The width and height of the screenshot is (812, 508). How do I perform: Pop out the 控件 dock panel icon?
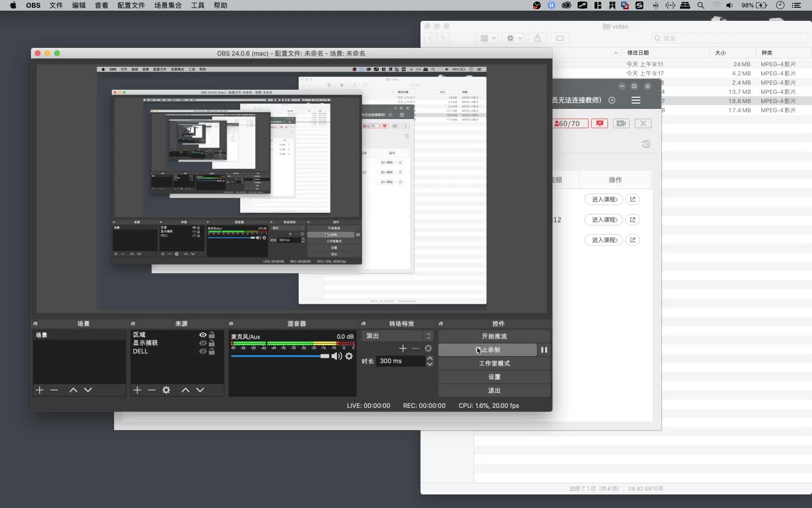click(x=441, y=324)
